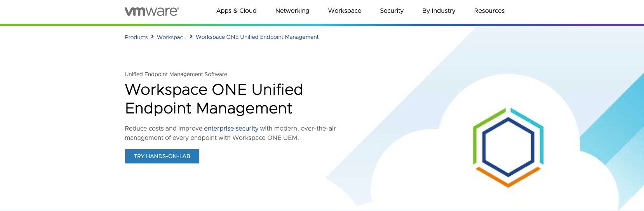Viewport: 644px width, 211px height.
Task: Open the Workspace menu
Action: click(345, 11)
